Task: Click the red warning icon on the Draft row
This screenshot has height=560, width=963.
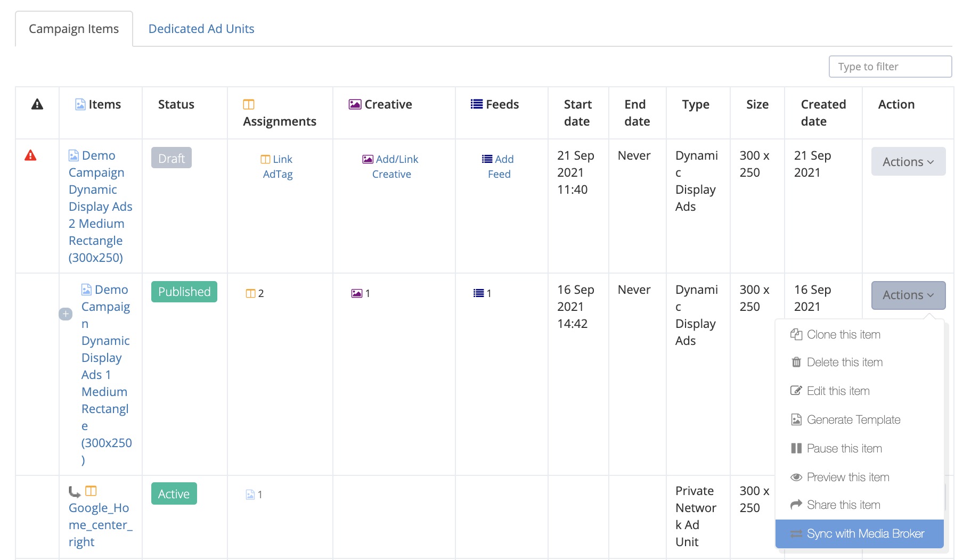Action: (x=31, y=155)
